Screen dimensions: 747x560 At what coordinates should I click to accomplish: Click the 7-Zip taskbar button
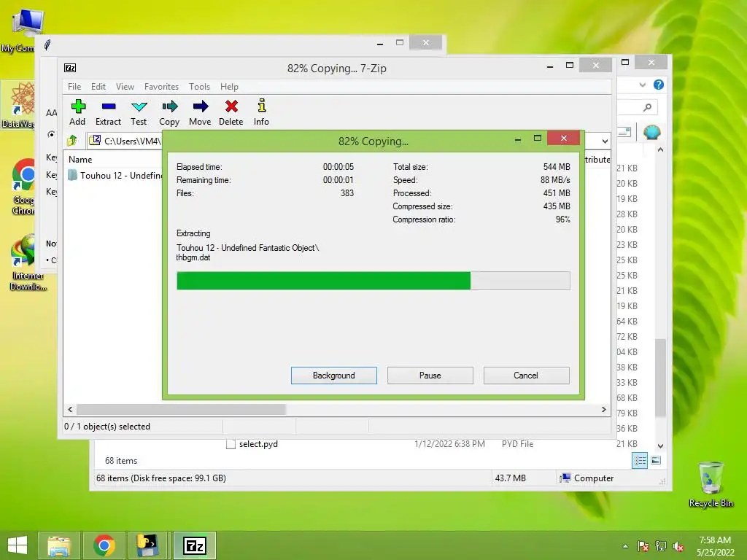(x=194, y=545)
